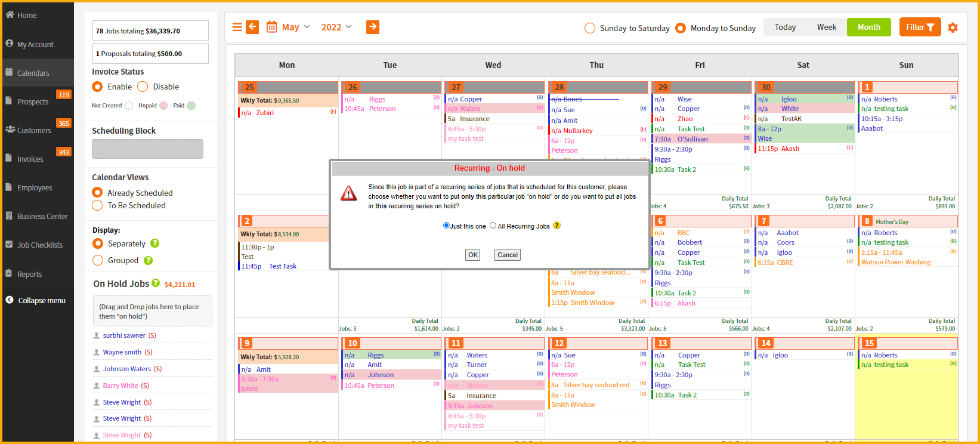Open the May month dropdown
Screen dimensions: 980x444
pos(296,27)
